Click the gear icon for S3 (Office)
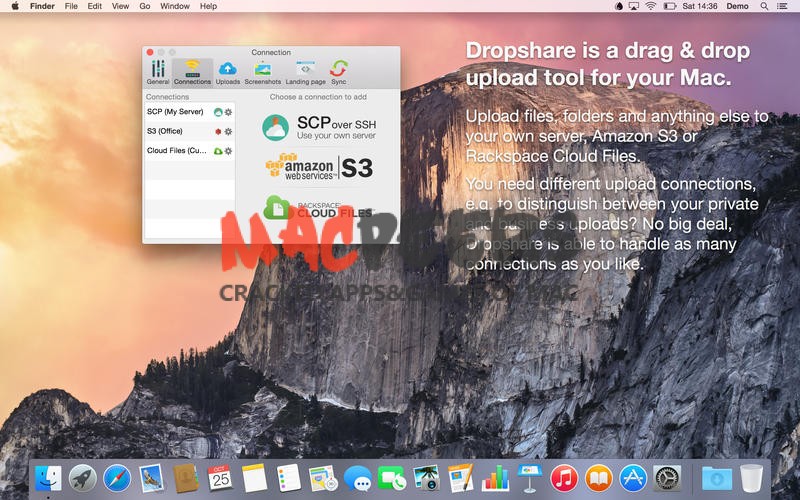The image size is (800, 500). 228,132
